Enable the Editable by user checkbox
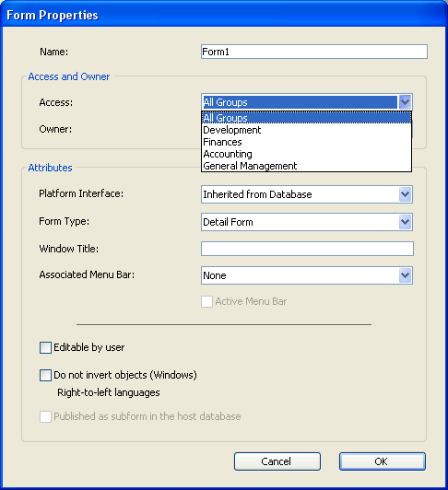This screenshot has height=490, width=448. tap(45, 347)
